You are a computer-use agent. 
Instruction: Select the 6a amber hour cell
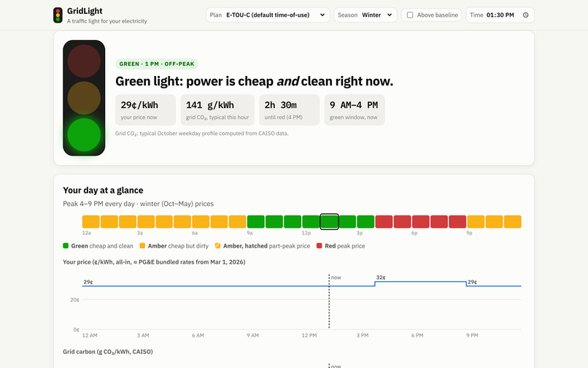[x=201, y=221]
